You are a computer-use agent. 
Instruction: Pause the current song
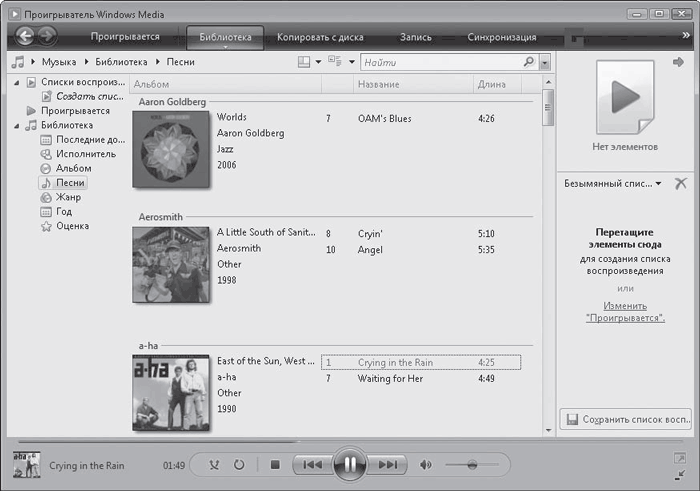350,465
